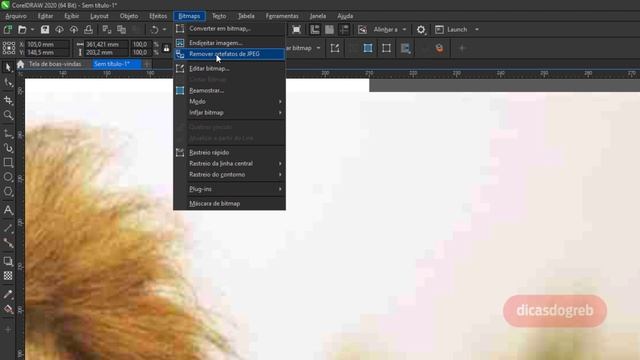Open the Arquivo menu

[x=16, y=16]
